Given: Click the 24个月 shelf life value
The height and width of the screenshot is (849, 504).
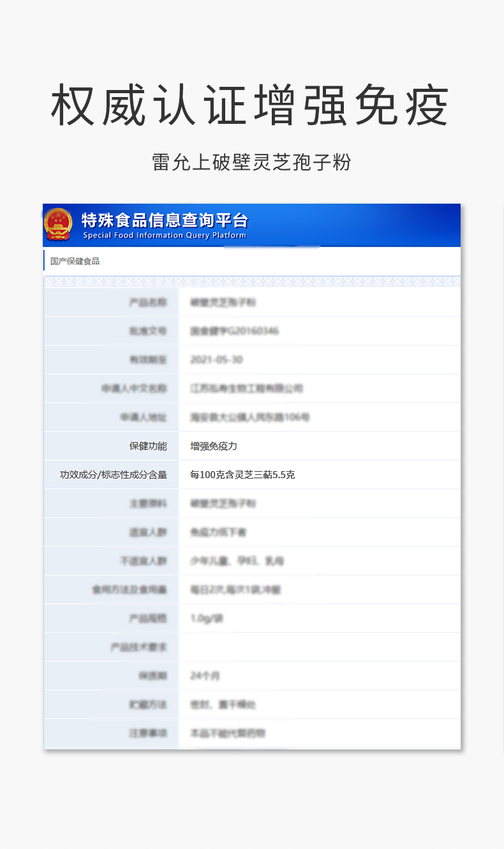Looking at the screenshot, I should (x=205, y=676).
